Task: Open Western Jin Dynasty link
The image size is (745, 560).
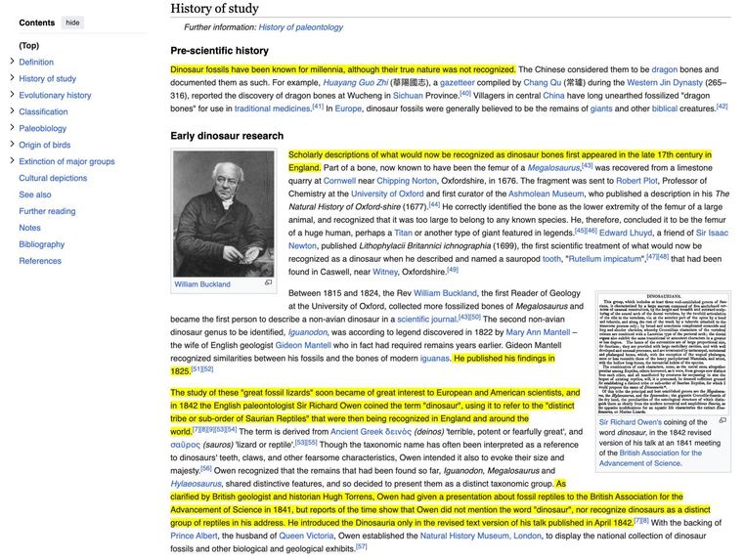Action: click(x=664, y=83)
